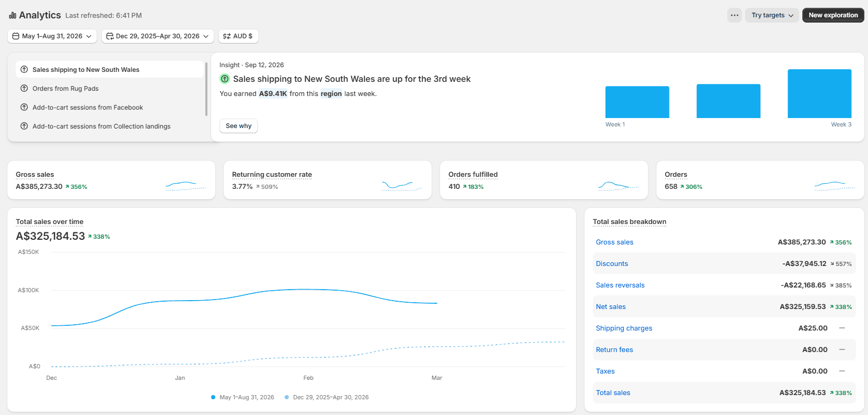Open the Gross sales metric card title
868x415 pixels.
[35, 175]
